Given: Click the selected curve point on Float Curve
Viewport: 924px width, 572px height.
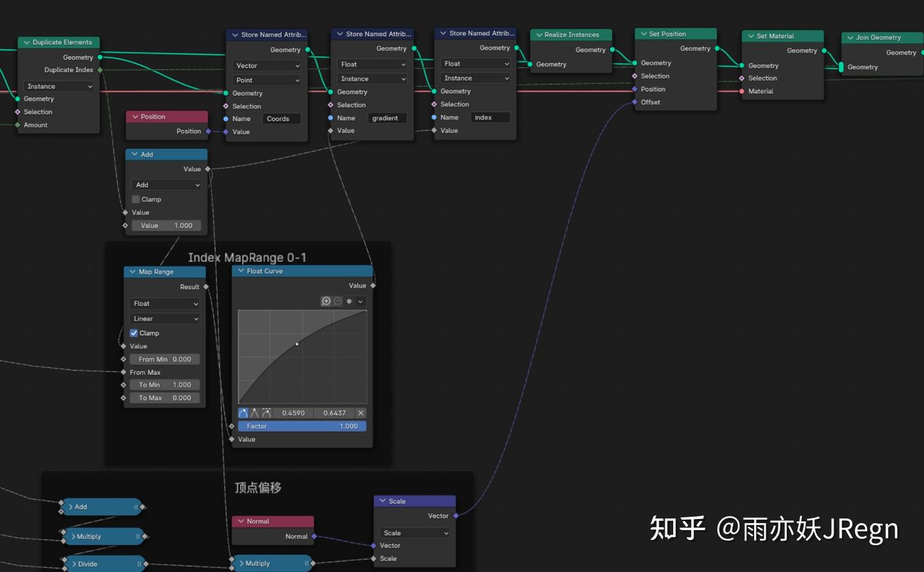Looking at the screenshot, I should (296, 344).
